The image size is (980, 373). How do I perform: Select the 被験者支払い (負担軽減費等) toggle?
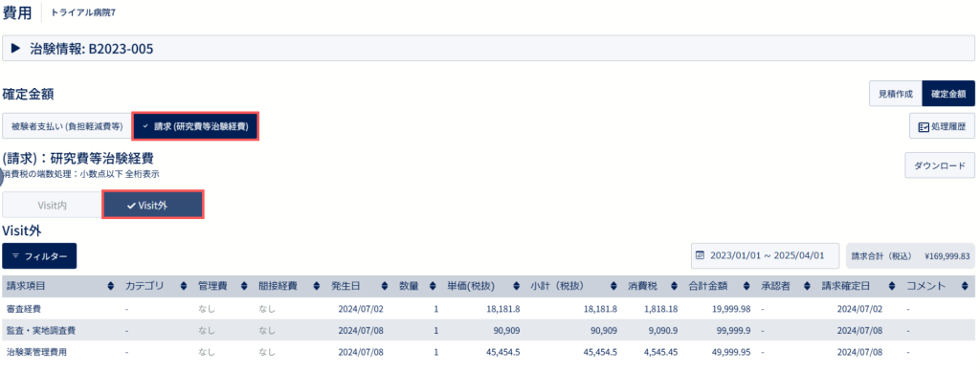tap(67, 126)
